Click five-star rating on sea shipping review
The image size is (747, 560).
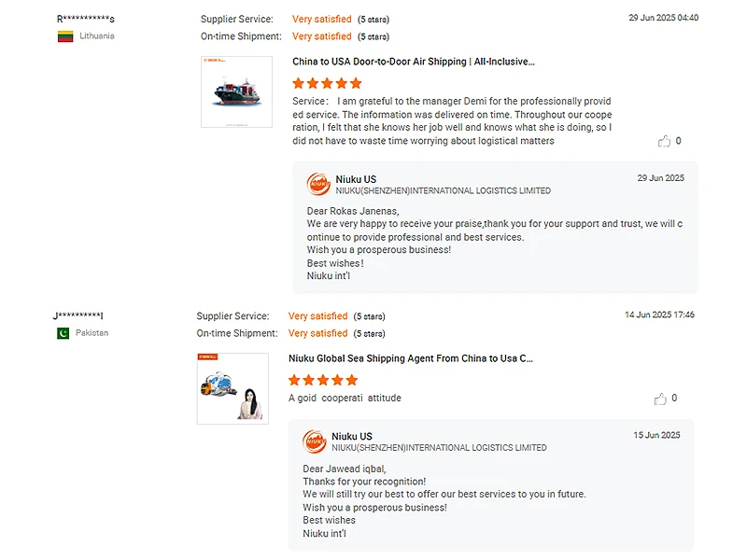pos(323,380)
